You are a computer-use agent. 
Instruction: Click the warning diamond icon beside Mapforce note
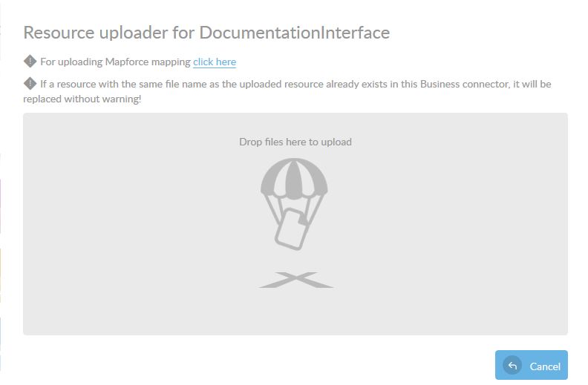click(30, 61)
